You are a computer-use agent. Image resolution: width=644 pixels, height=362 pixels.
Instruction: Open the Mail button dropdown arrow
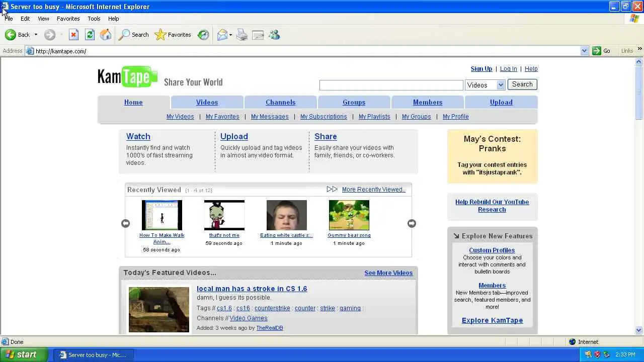[x=231, y=35]
